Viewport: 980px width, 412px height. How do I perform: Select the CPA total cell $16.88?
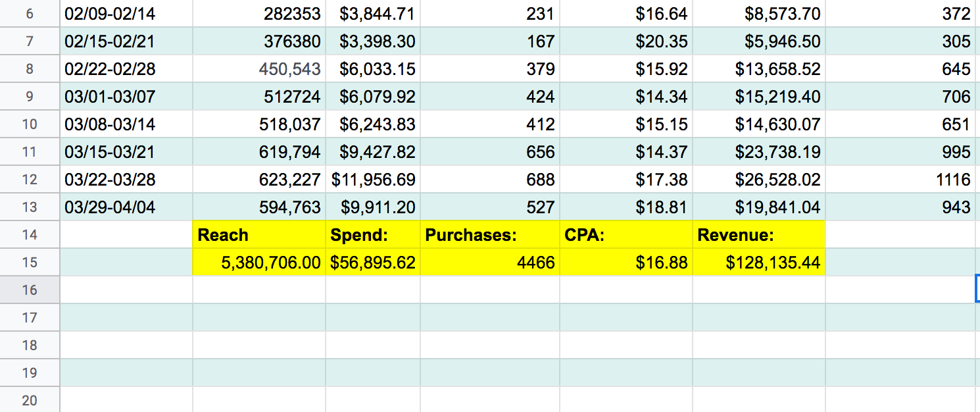[625, 263]
